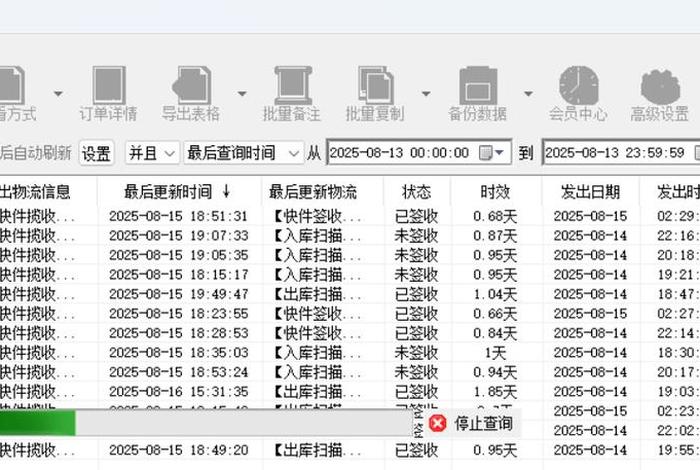Select cell 2025-08-15 18:49:20

click(x=178, y=450)
